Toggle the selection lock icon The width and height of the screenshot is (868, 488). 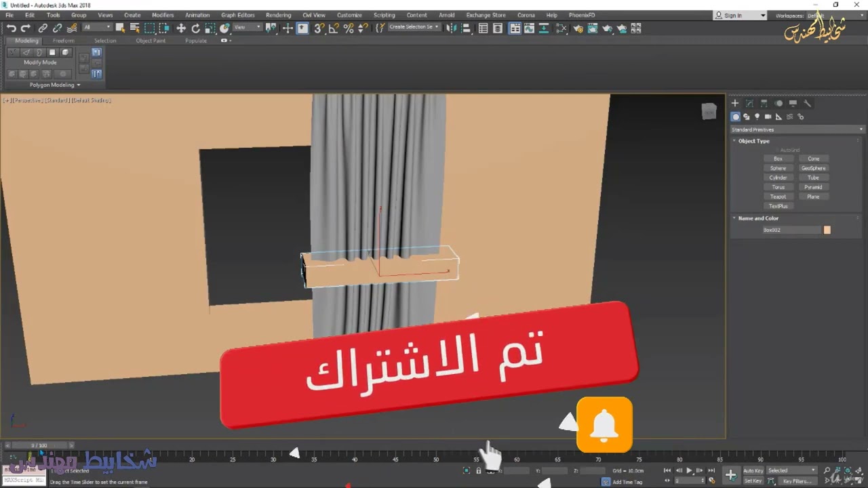(x=479, y=470)
